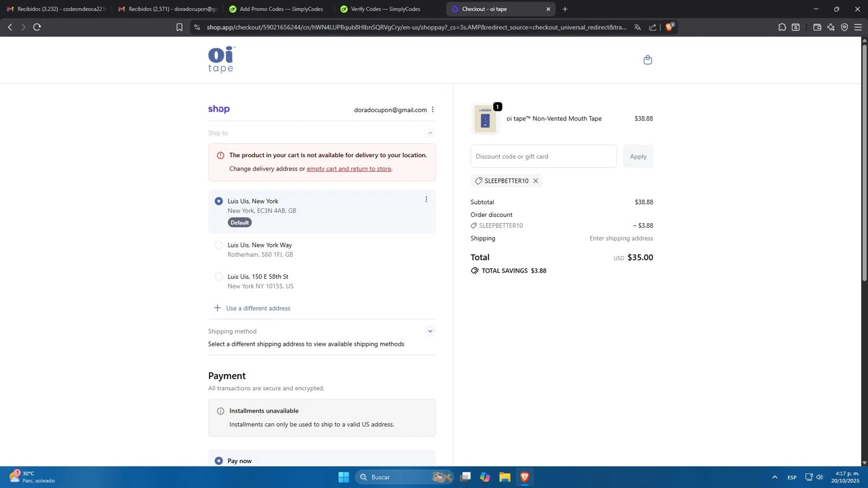868x488 pixels.
Task: Open a new browser tab
Action: (565, 9)
